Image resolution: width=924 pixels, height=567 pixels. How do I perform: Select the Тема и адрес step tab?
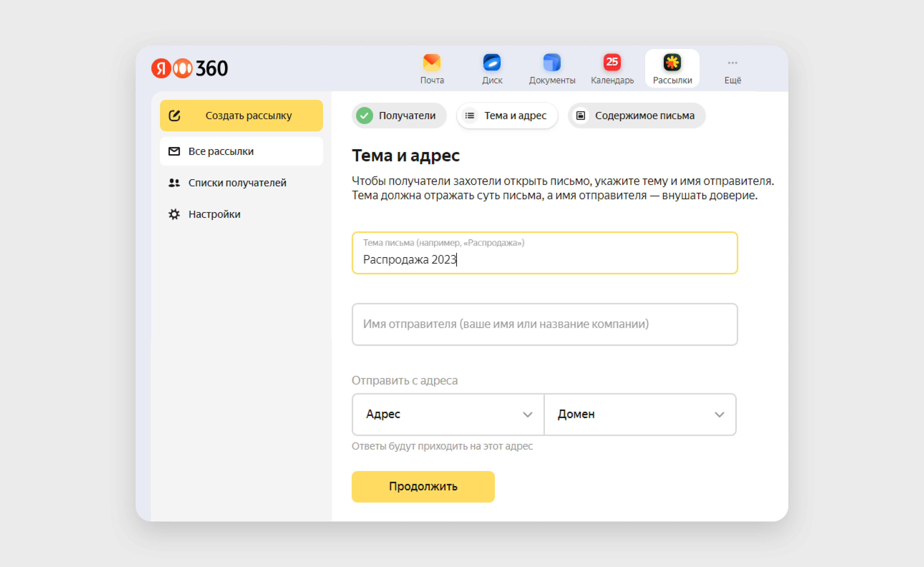tap(507, 115)
